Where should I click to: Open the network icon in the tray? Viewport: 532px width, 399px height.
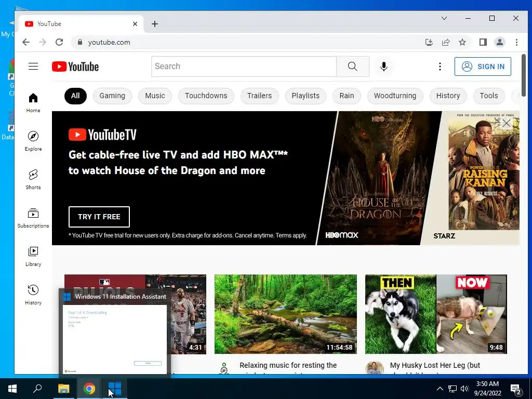point(453,389)
